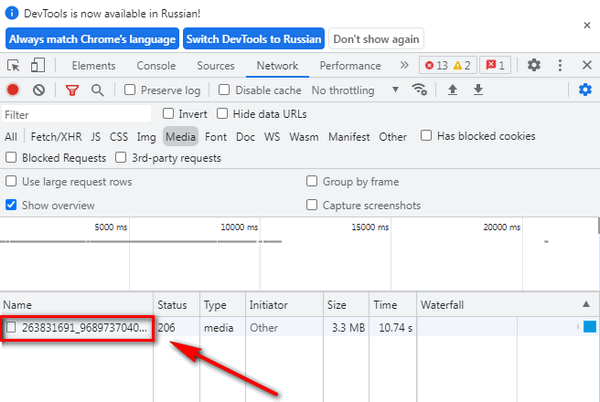Image resolution: width=600 pixels, height=402 pixels.
Task: Open network search magnifier icon
Action: pyautogui.click(x=97, y=90)
